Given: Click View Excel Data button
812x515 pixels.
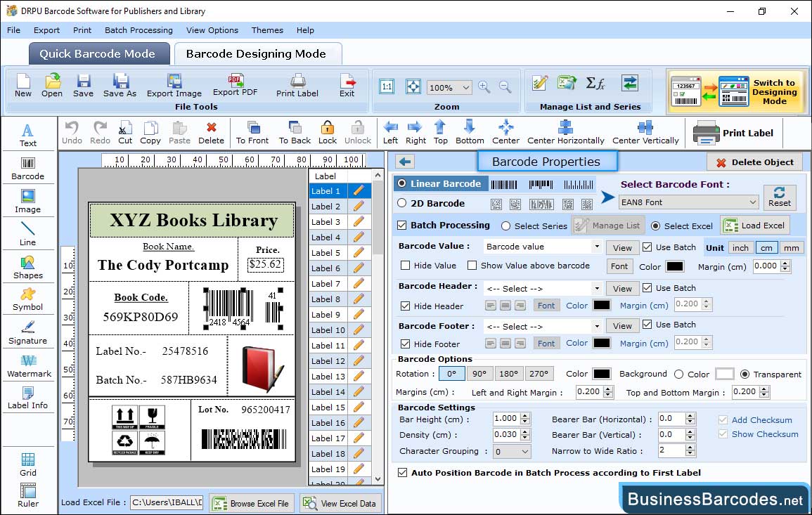Looking at the screenshot, I should (340, 503).
